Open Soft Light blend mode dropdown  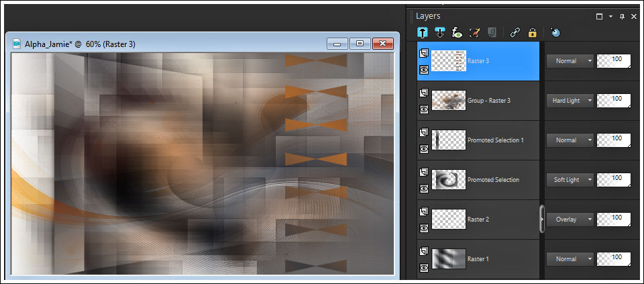pyautogui.click(x=570, y=180)
